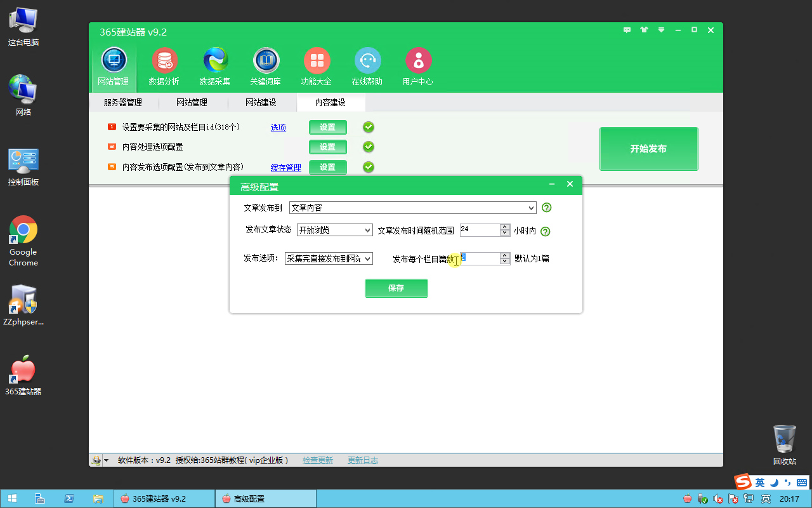Screen dimensions: 812x508
Task: Increase 文章发布时间随机范围 hours value
Action: [505, 227]
